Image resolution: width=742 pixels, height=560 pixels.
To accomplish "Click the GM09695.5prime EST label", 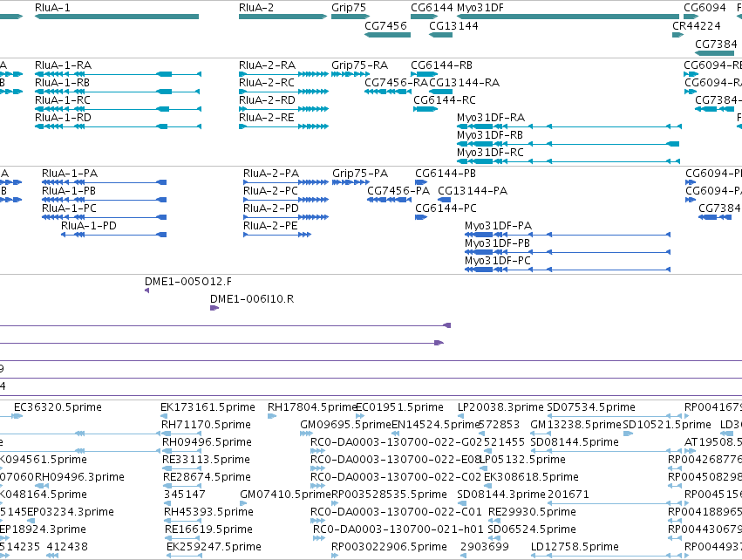I will pyautogui.click(x=345, y=425).
